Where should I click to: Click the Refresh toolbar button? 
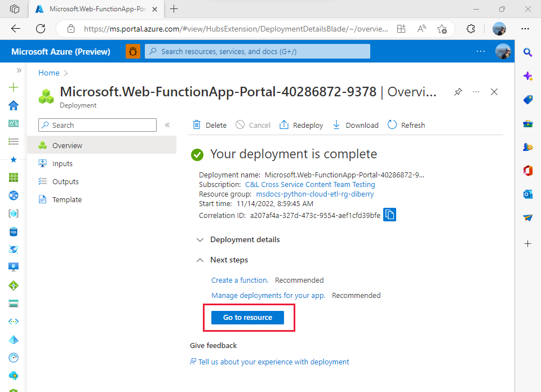(x=406, y=125)
